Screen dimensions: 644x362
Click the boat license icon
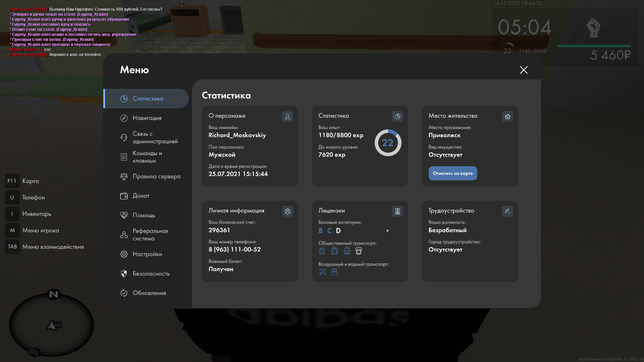coord(334,272)
